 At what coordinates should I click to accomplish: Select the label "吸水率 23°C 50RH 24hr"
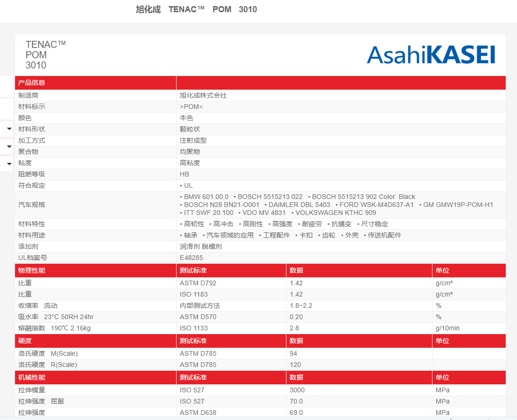[56, 317]
